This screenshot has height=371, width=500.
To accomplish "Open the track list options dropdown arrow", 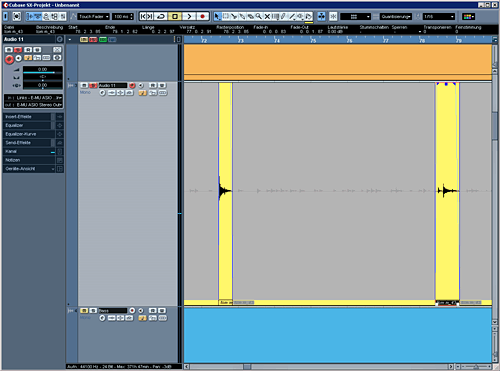I will [70, 39].
